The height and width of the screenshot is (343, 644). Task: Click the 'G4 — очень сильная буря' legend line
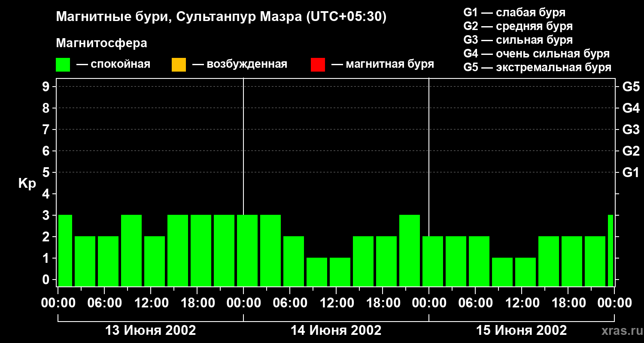[x=537, y=54]
